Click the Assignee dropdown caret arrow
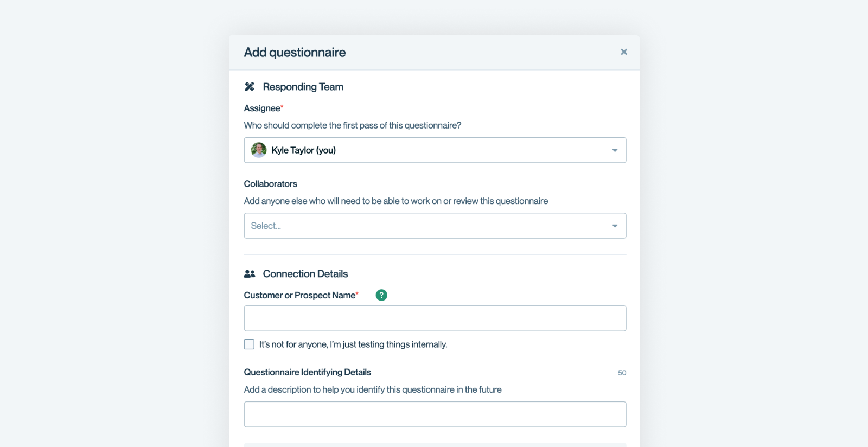This screenshot has height=447, width=868. coord(615,150)
